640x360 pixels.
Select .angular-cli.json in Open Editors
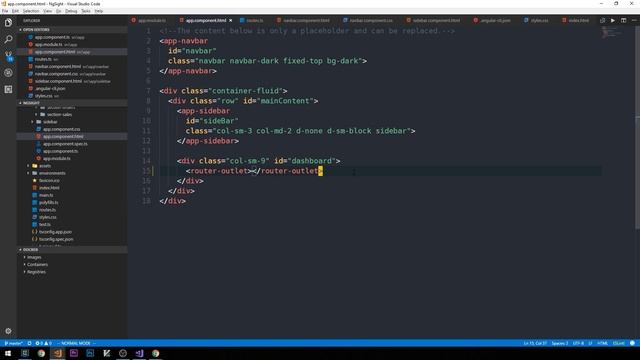[50, 89]
